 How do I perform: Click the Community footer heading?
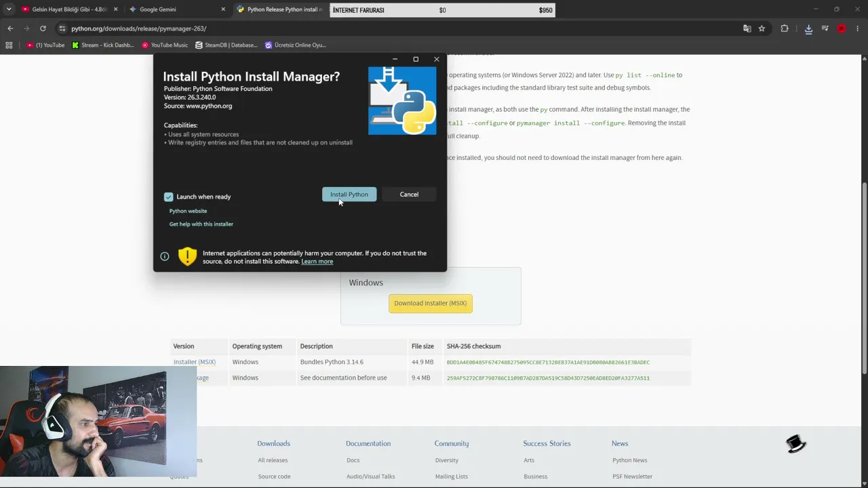452,443
